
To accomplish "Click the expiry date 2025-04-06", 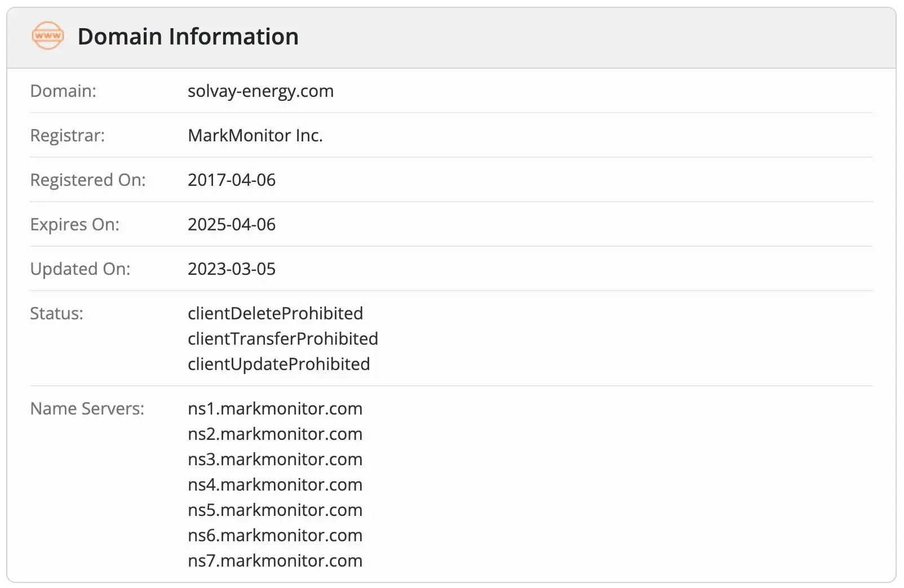I will pyautogui.click(x=231, y=224).
